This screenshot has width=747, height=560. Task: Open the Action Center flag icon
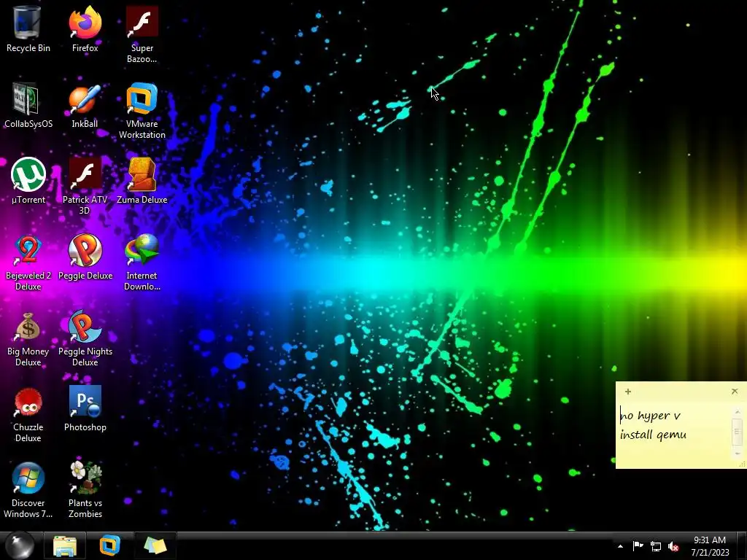pos(638,546)
